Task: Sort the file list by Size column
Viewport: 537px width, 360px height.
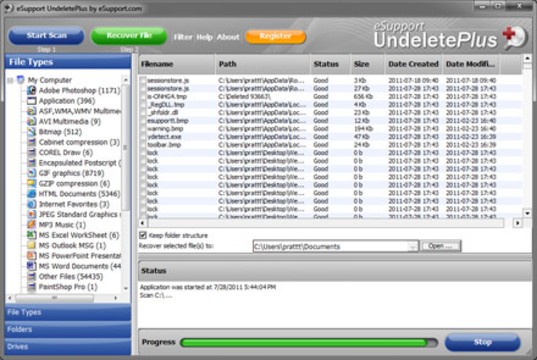Action: pyautogui.click(x=367, y=64)
